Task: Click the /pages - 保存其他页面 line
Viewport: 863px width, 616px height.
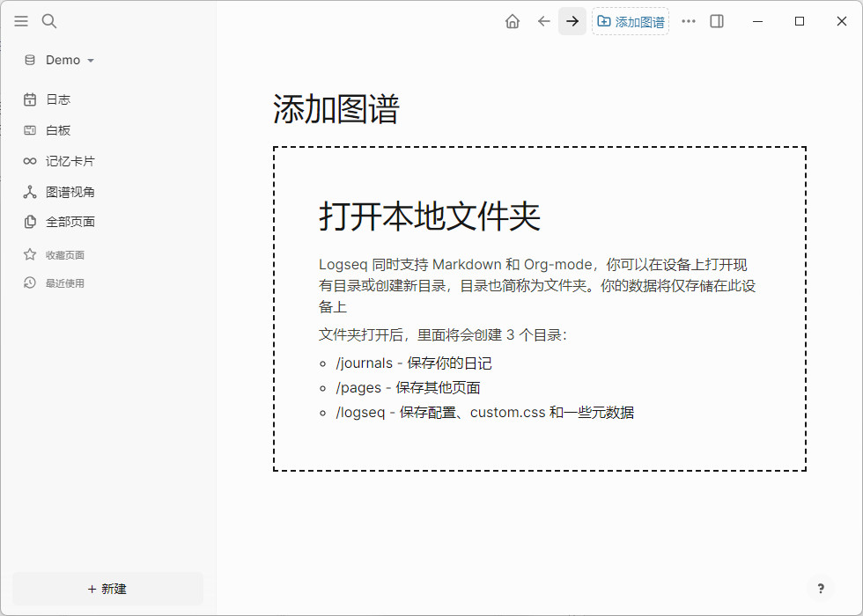Action: pyautogui.click(x=408, y=388)
